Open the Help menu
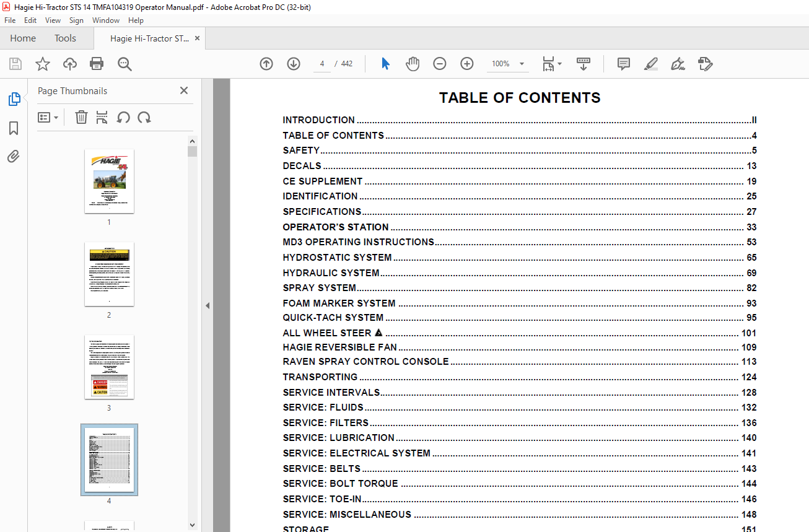 coord(136,20)
